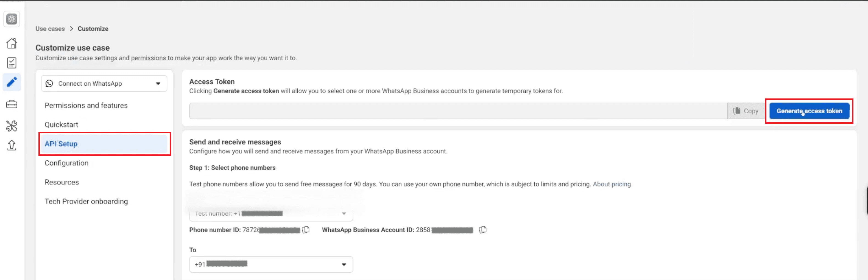
Task: Click Step 1: Select phone numbers text
Action: (x=232, y=168)
